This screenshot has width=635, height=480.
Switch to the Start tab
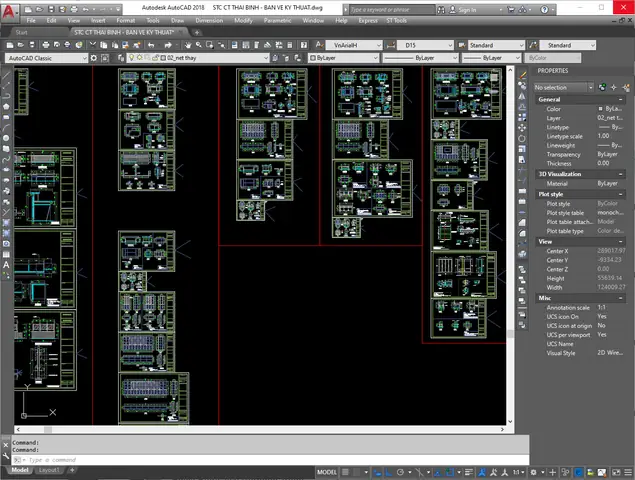(x=21, y=32)
